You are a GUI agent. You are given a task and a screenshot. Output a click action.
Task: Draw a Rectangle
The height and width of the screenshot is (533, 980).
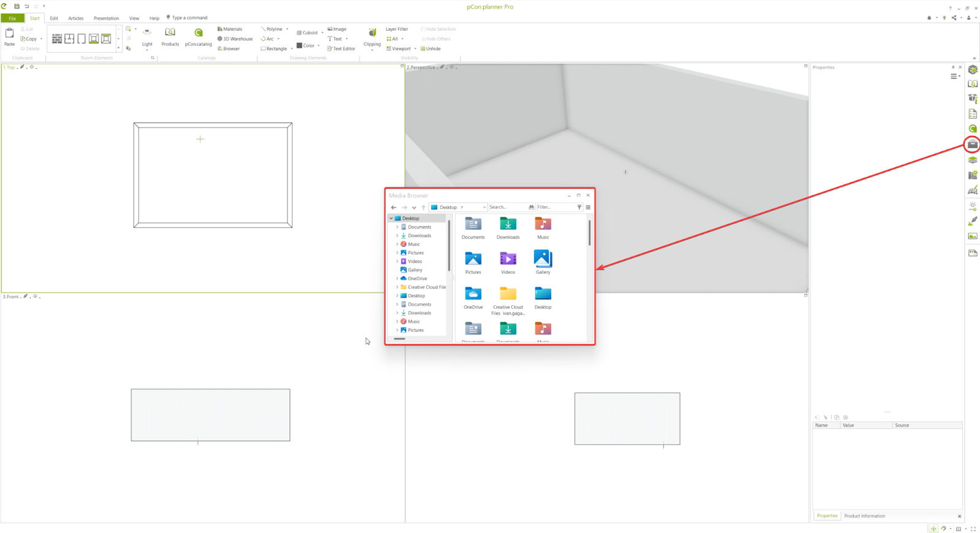point(274,48)
